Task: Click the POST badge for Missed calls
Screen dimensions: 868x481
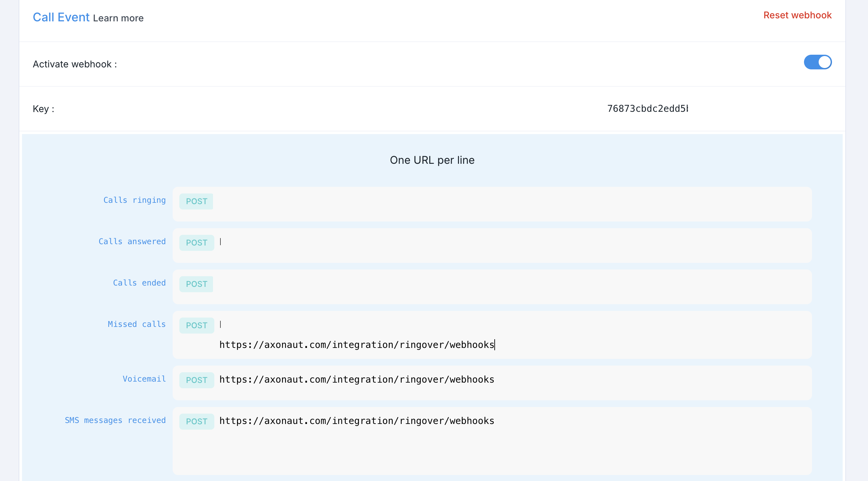Action: 196,326
